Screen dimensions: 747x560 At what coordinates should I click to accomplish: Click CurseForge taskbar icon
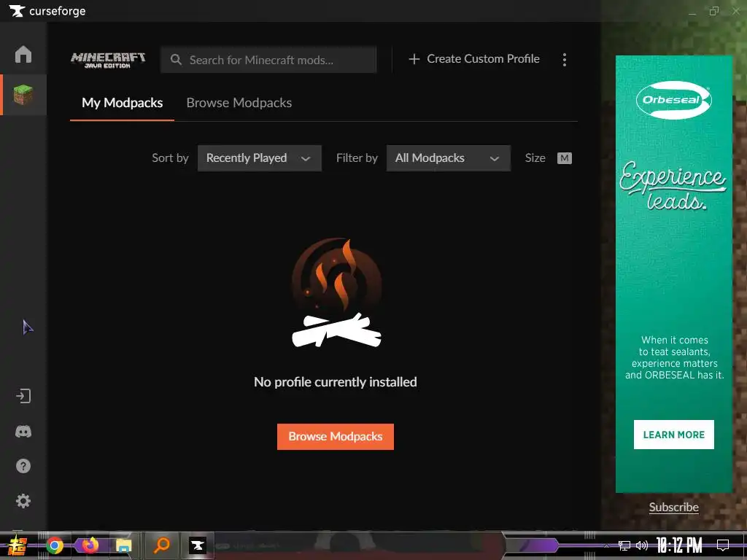pos(197,545)
